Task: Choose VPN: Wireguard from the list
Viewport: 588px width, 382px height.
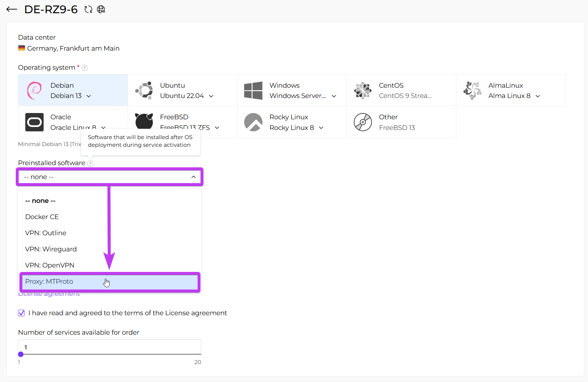Action: 110,249
